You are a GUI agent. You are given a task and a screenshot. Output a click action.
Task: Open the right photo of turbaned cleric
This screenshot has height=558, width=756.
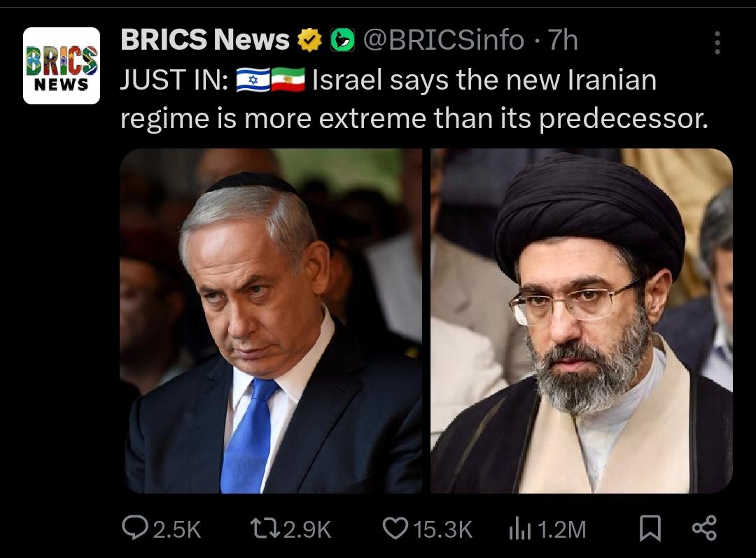point(582,321)
